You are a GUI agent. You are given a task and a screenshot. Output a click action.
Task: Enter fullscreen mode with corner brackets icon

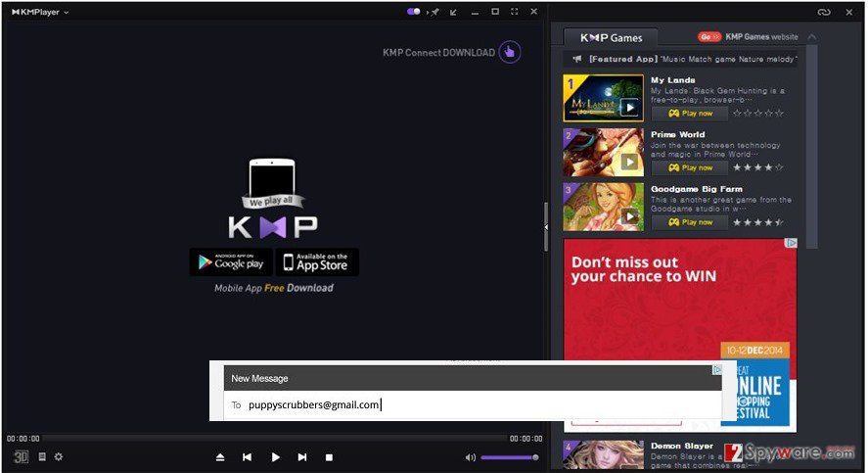(x=515, y=12)
